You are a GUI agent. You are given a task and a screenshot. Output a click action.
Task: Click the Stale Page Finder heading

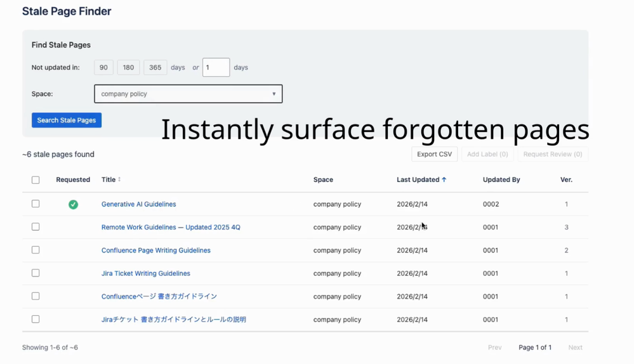[x=67, y=11]
